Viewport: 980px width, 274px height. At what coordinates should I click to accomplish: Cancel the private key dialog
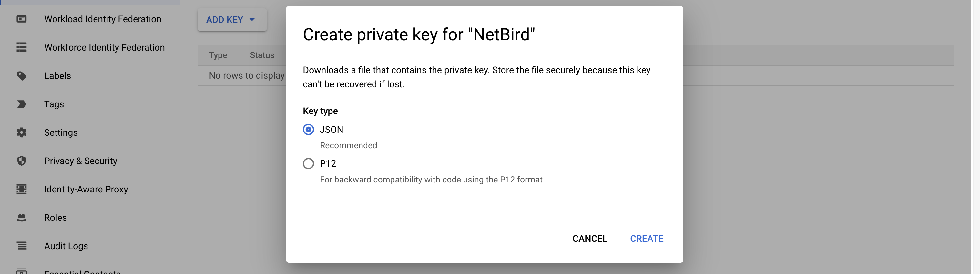589,239
